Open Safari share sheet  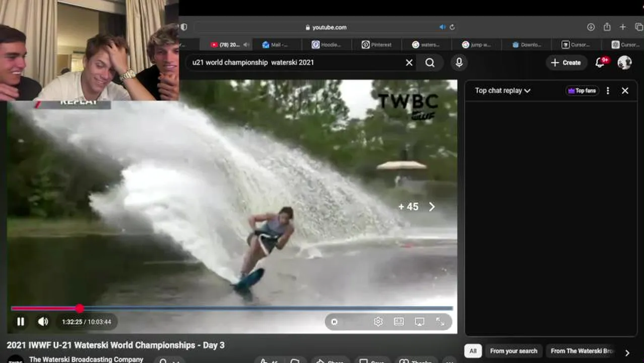pyautogui.click(x=607, y=27)
